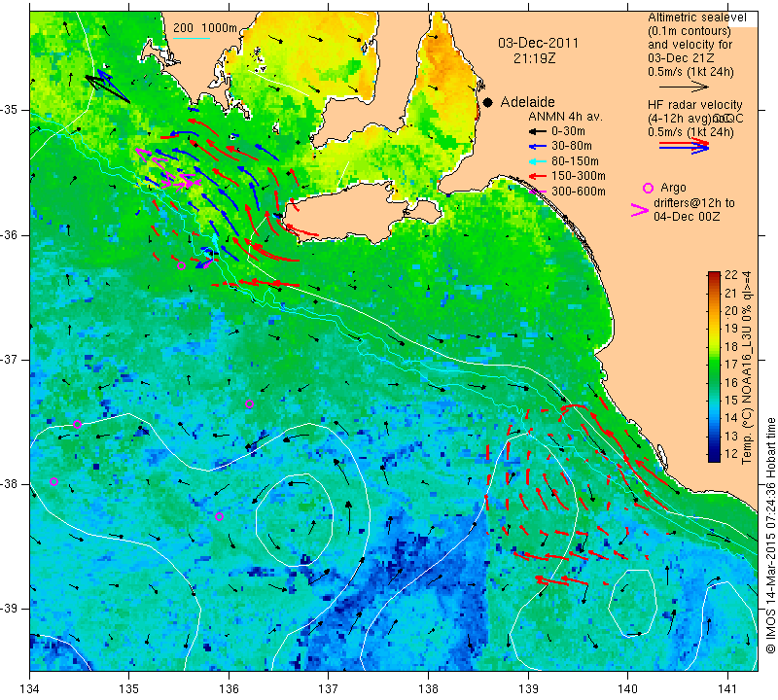Click the Argo float marker near 134.2E 38S

pyautogui.click(x=54, y=481)
